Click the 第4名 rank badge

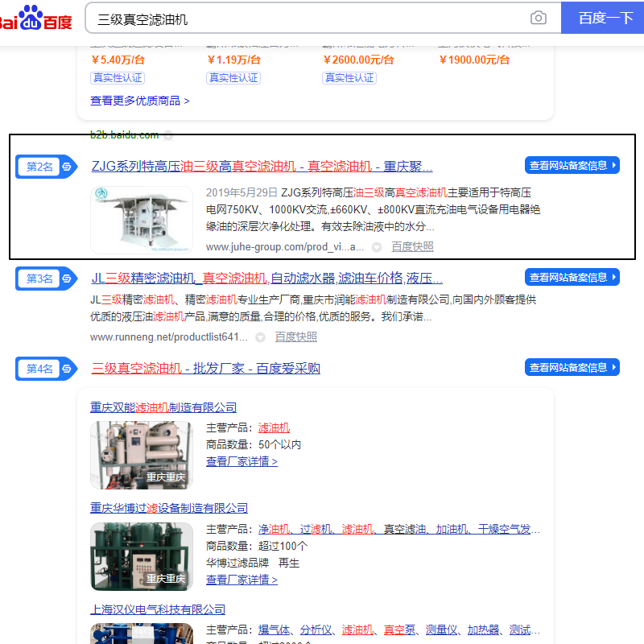[46, 369]
